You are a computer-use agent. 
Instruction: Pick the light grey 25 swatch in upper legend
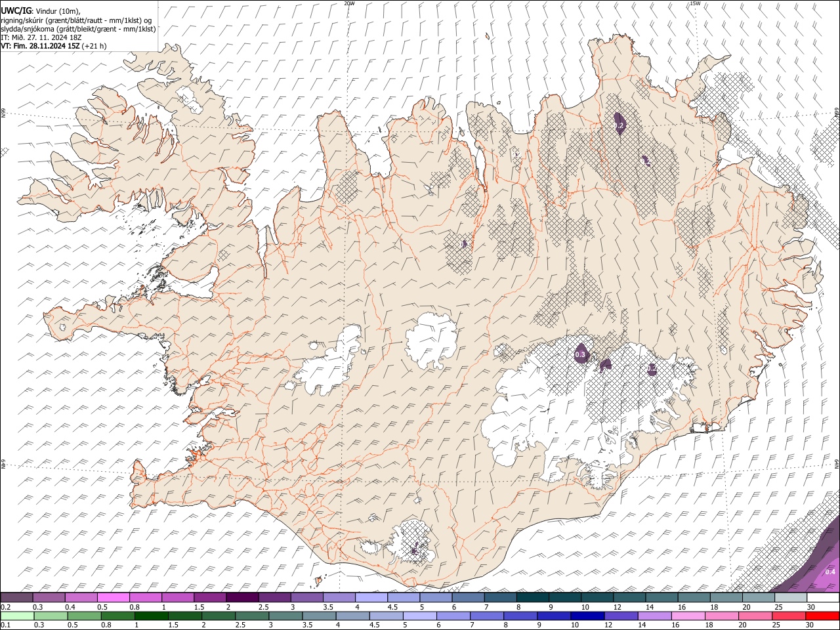point(791,598)
